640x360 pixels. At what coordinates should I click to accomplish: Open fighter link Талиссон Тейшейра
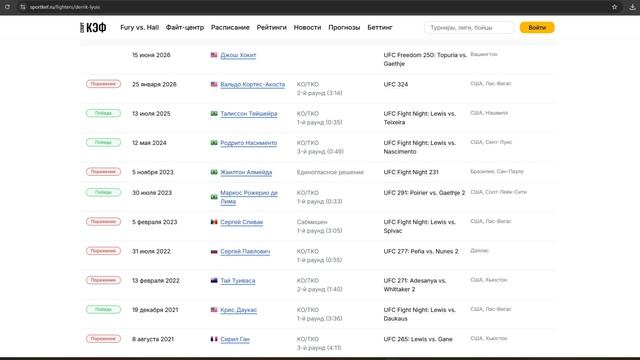pos(249,114)
